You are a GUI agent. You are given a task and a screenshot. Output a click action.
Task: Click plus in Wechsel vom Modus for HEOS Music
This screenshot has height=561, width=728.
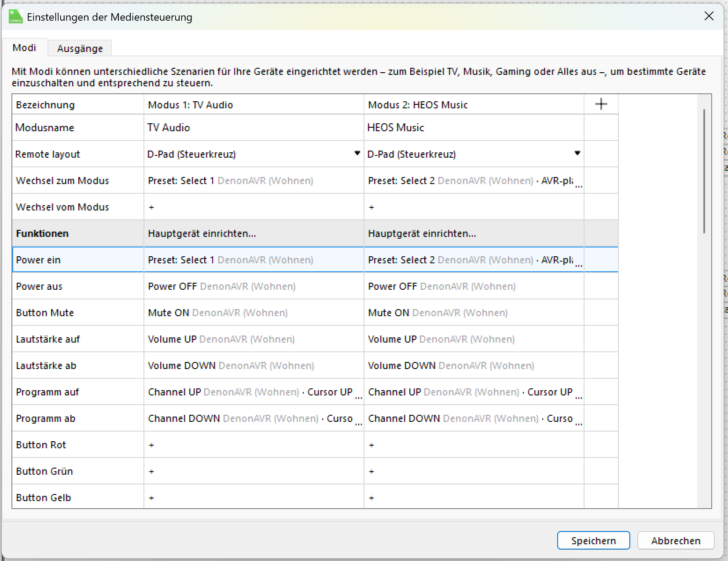371,207
